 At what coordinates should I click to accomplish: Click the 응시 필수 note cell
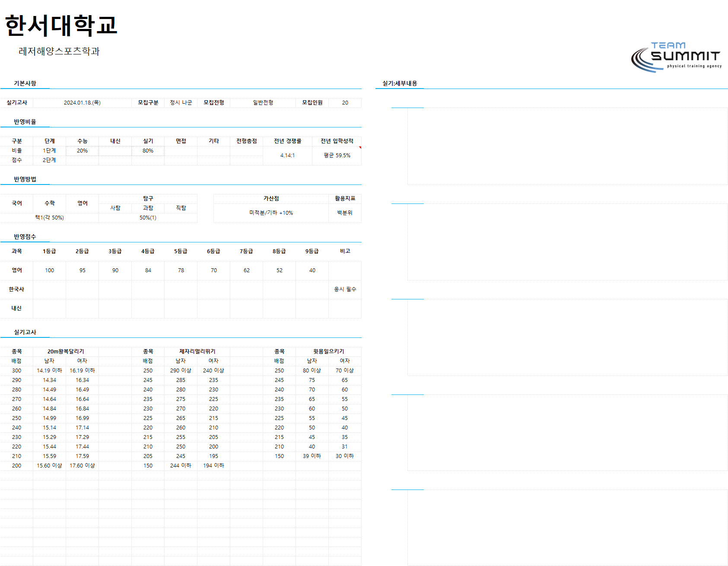pos(345,289)
